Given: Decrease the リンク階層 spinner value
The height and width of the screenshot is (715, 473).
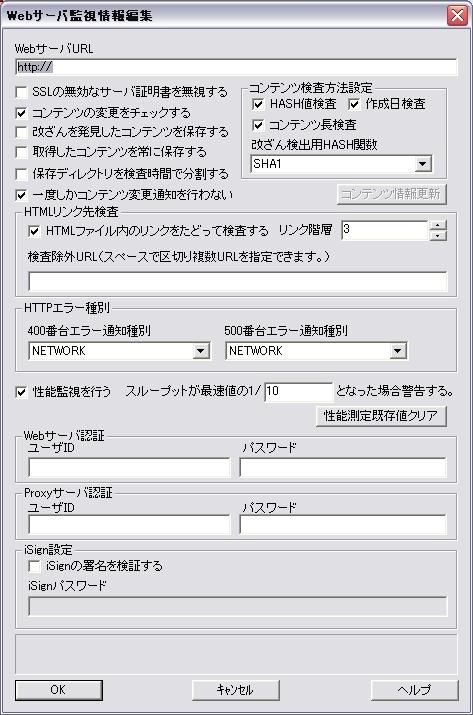Looking at the screenshot, I should coord(438,236).
